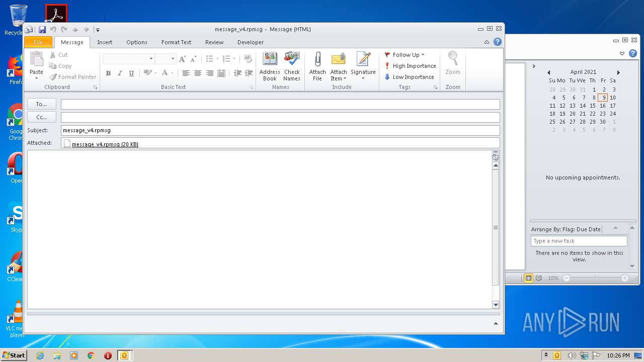Go to previous month in the calendar
This screenshot has height=362, width=644.
pyautogui.click(x=549, y=72)
